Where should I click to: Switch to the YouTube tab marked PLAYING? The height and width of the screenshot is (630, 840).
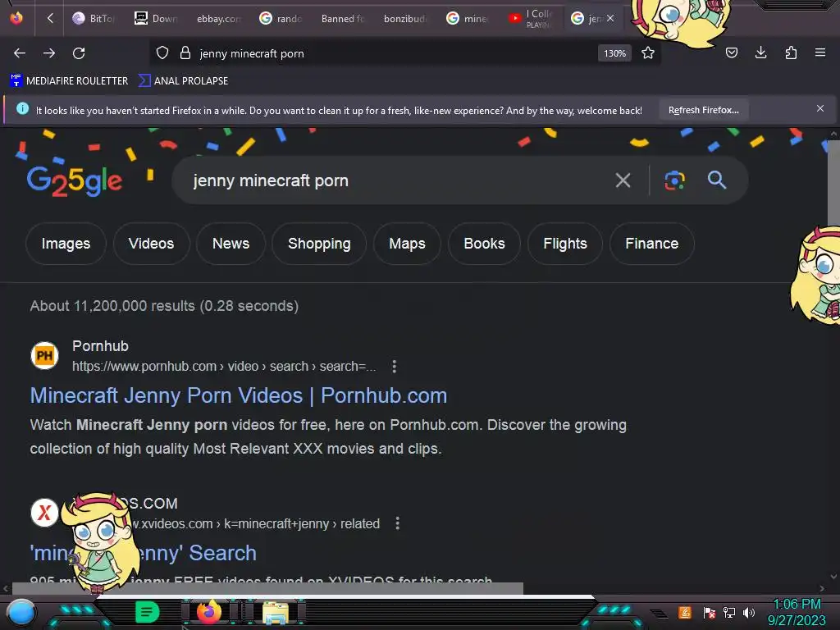click(529, 18)
